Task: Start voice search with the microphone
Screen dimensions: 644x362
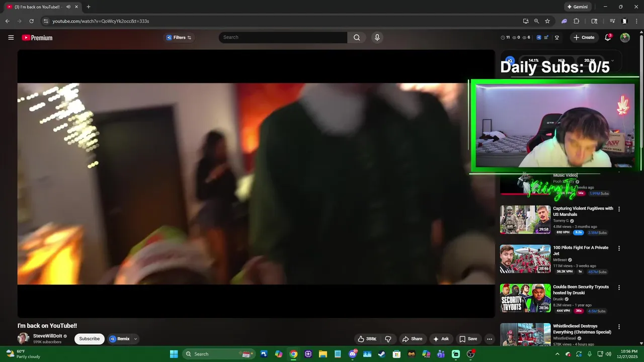Action: (x=377, y=37)
